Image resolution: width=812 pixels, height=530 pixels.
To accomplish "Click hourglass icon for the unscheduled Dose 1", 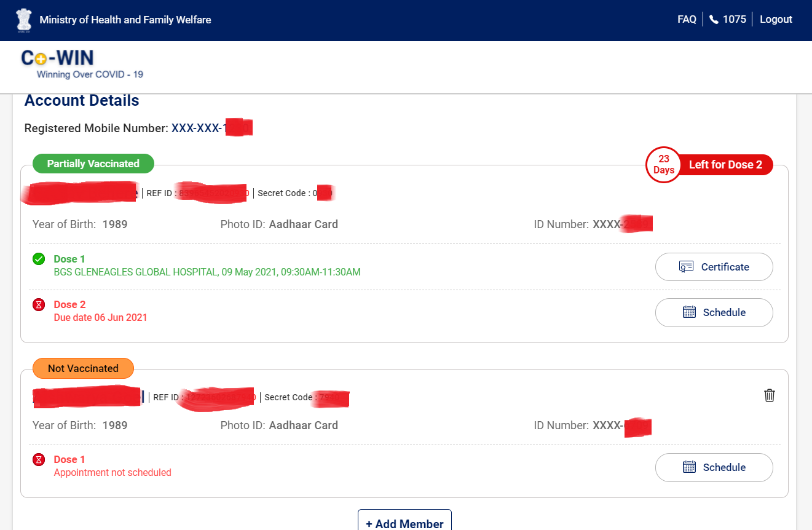I will 39,459.
